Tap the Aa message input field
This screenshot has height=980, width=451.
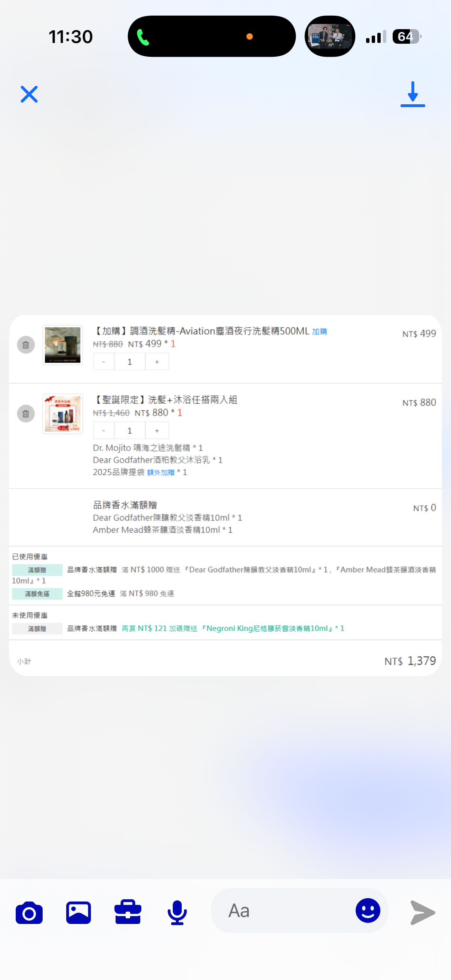click(x=282, y=910)
